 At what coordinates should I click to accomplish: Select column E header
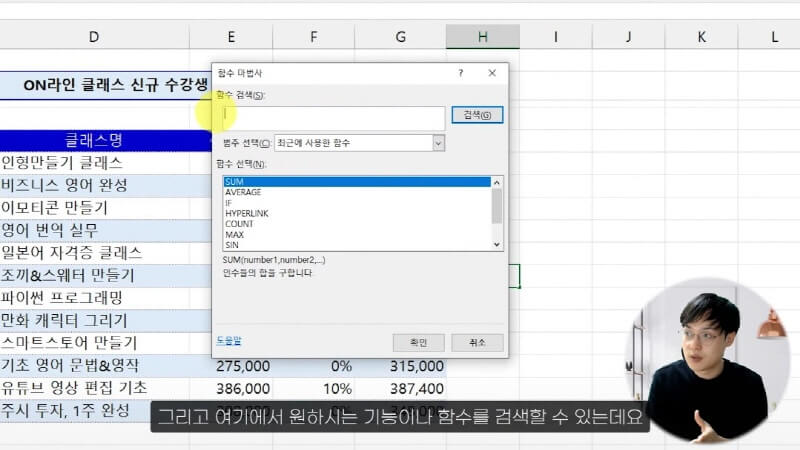tap(231, 37)
